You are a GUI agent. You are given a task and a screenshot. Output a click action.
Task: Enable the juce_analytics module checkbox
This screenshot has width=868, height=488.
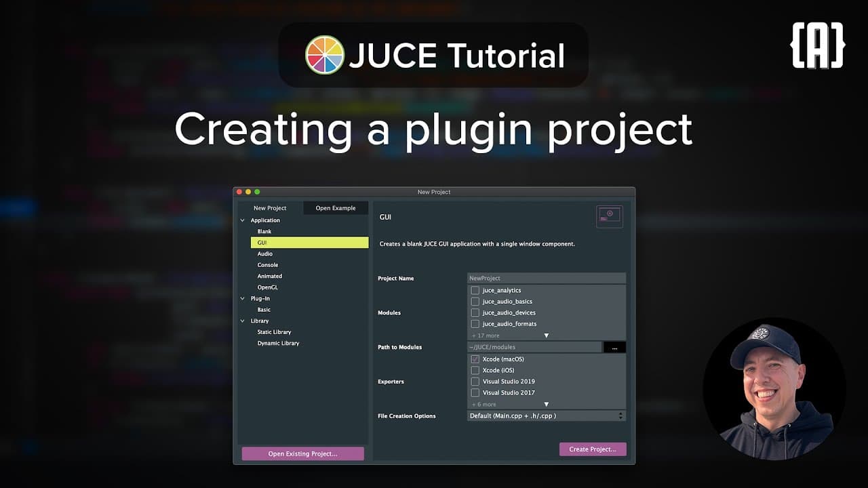pos(475,290)
